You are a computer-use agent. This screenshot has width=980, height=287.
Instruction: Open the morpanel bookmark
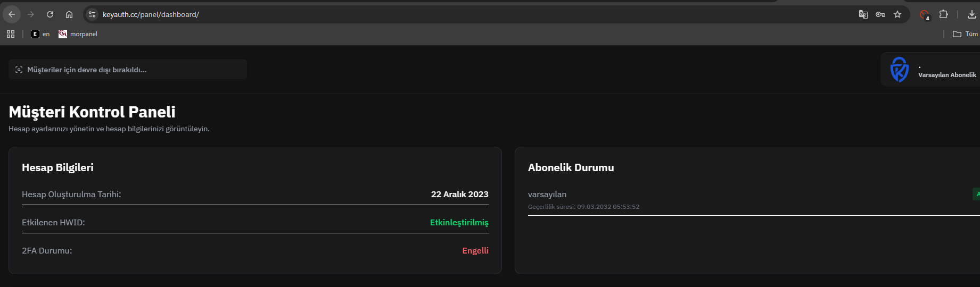[78, 34]
